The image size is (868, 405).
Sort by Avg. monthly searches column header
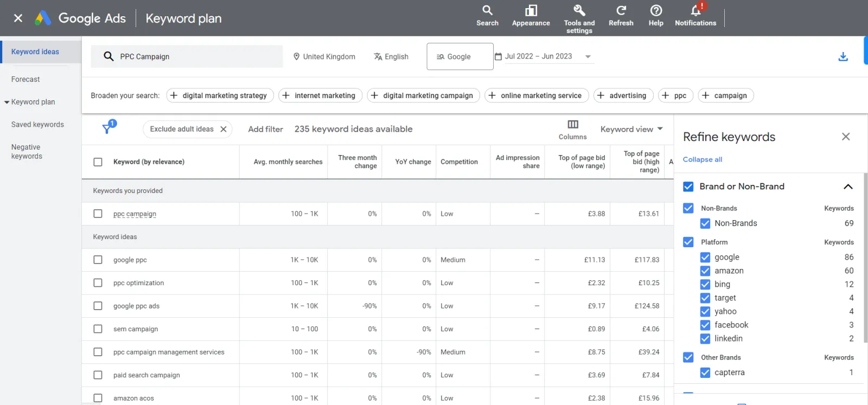(288, 162)
